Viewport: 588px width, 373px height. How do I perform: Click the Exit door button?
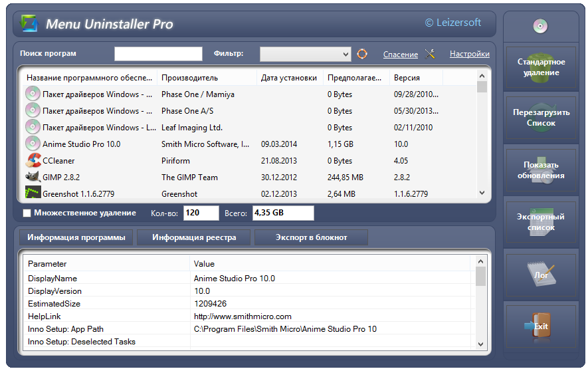541,326
